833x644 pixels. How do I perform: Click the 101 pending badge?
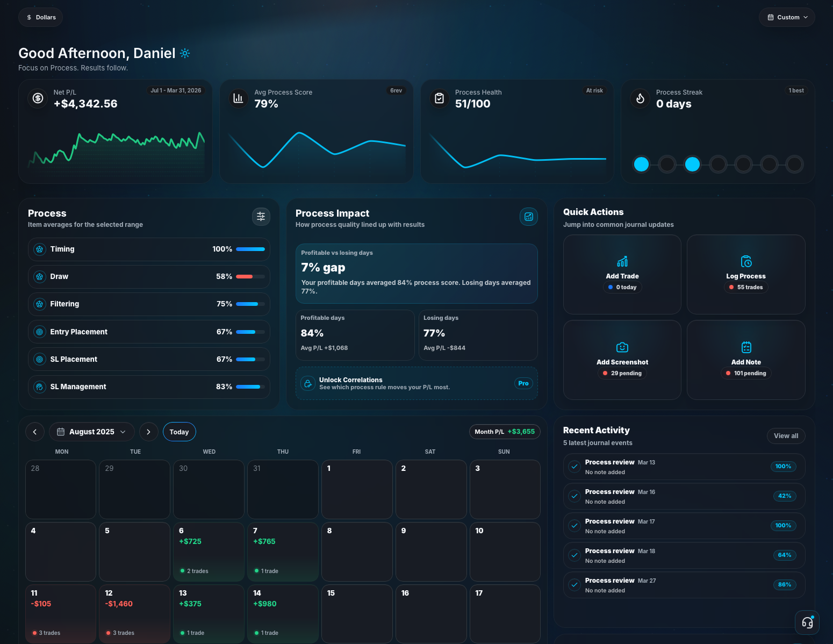(746, 374)
